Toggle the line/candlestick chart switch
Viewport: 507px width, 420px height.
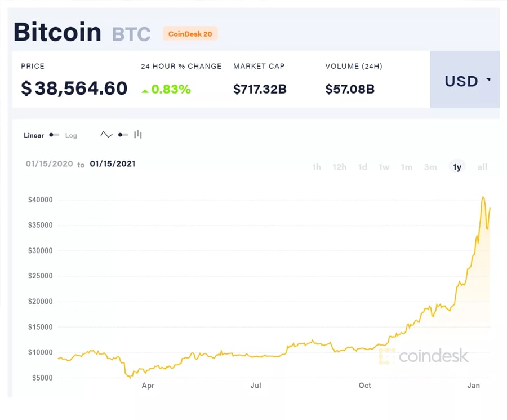coord(123,135)
